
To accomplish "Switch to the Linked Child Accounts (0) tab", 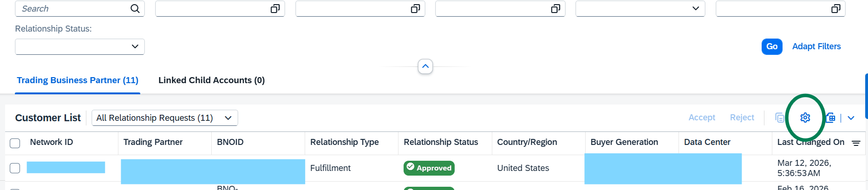I will pyautogui.click(x=211, y=80).
